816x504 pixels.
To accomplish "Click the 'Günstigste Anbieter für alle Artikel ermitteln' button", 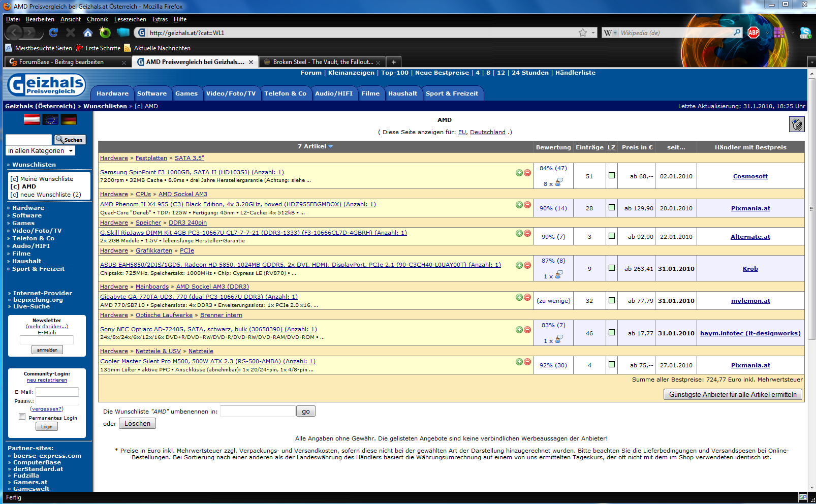I will (x=733, y=394).
